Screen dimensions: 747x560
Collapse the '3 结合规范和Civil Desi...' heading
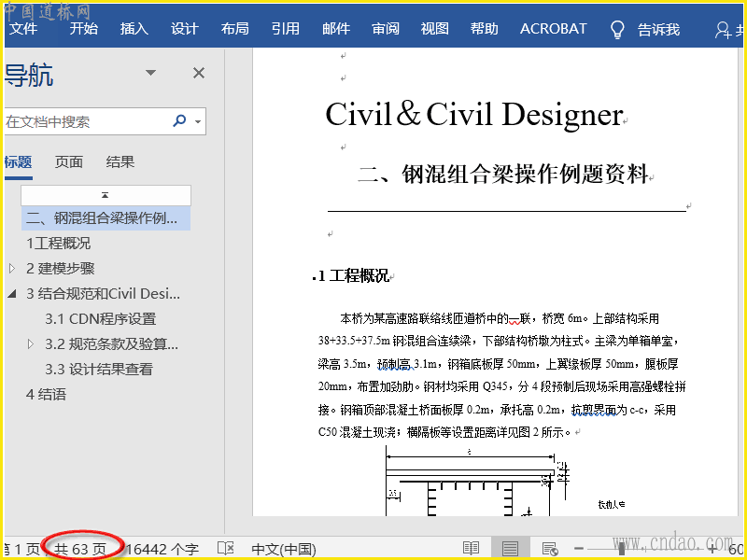click(12, 294)
